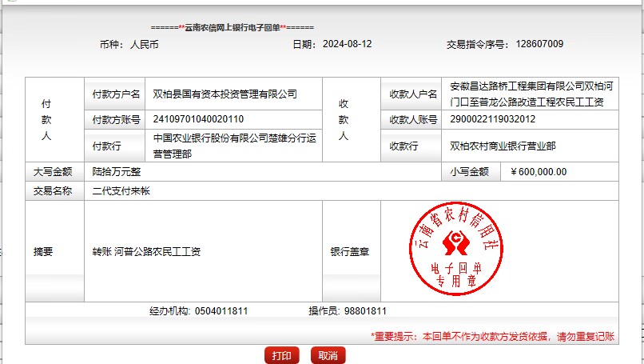Select payee account number 2900022119032012
Screen dimensions: 644x364
click(493, 119)
